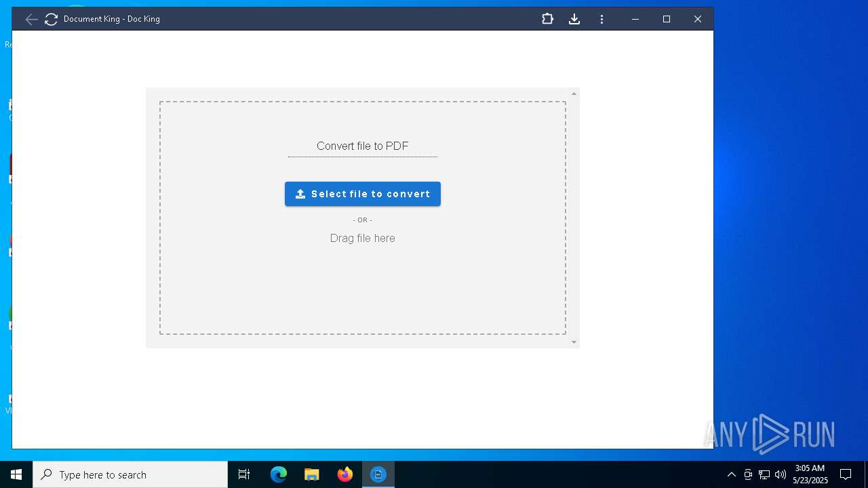Open the extensions puzzle icon
The image size is (868, 488).
pos(547,19)
